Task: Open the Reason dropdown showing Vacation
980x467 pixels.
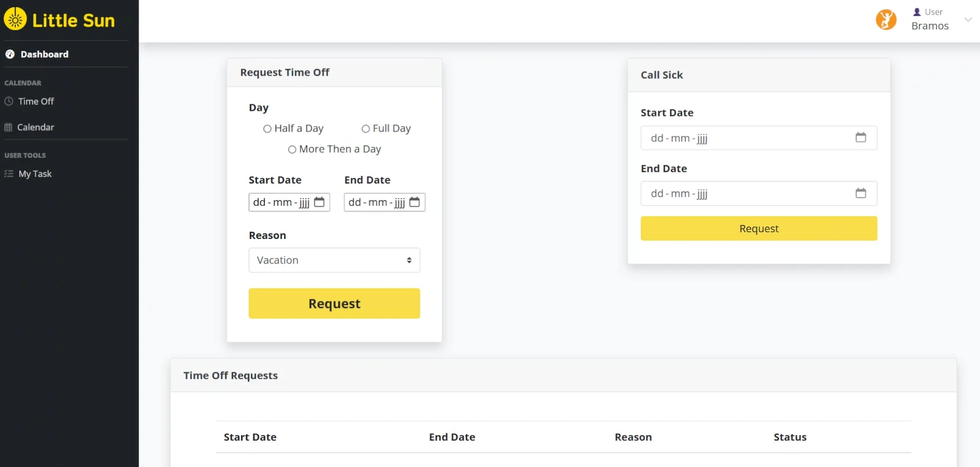Action: (x=334, y=260)
